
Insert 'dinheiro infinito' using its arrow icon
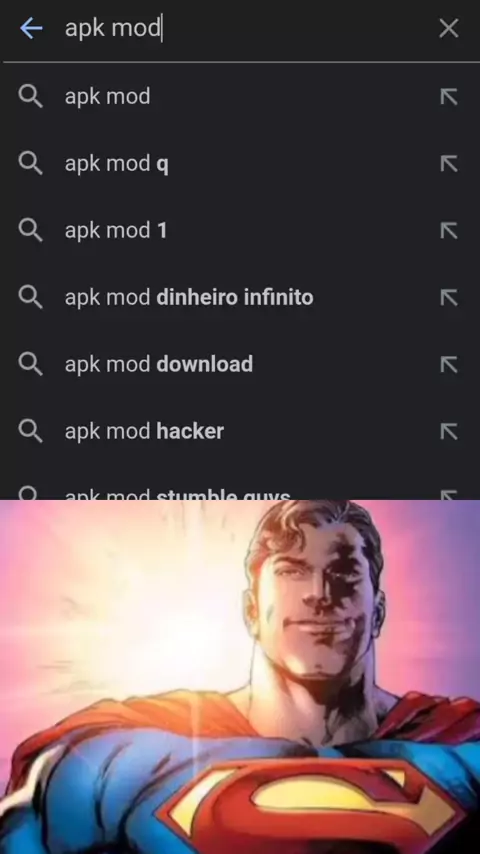[448, 297]
